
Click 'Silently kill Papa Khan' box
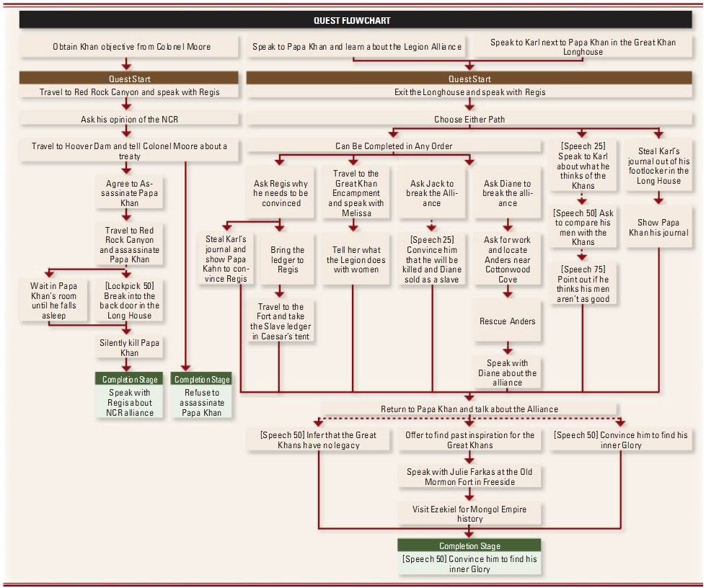[x=129, y=347]
